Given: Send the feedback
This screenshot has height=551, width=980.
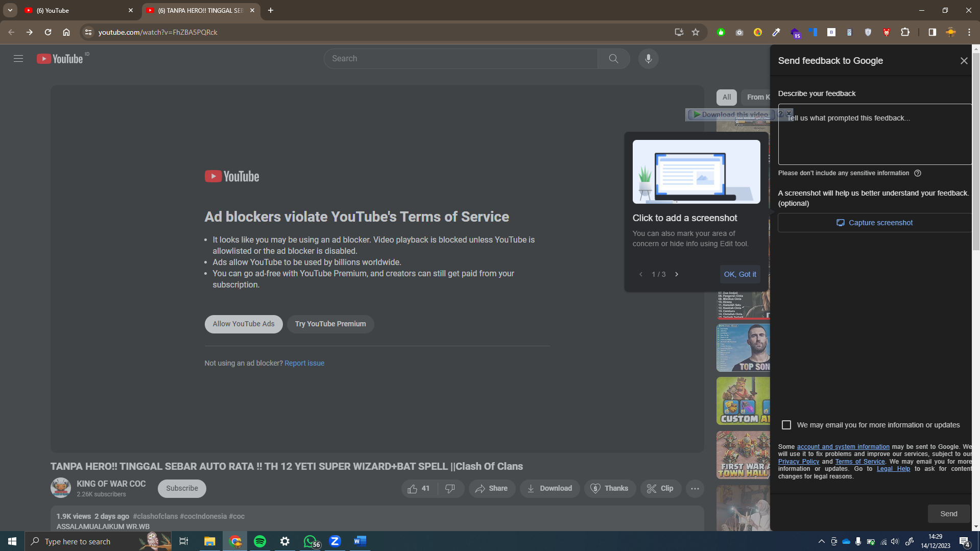Looking at the screenshot, I should (x=949, y=514).
